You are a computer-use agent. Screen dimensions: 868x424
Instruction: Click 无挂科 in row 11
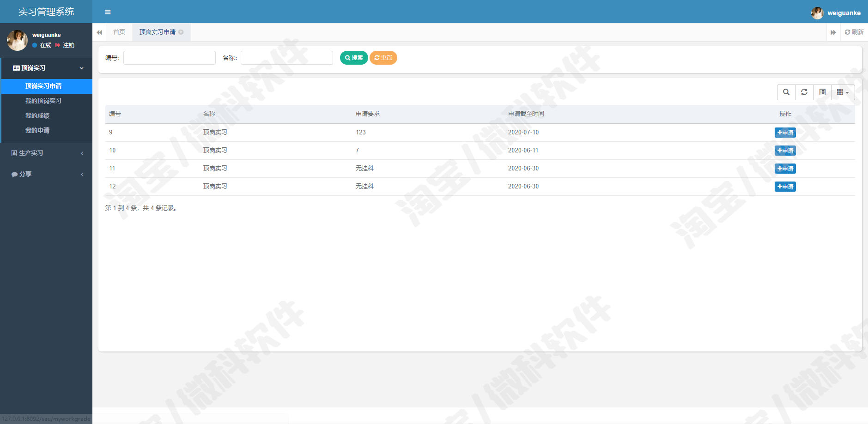[364, 168]
